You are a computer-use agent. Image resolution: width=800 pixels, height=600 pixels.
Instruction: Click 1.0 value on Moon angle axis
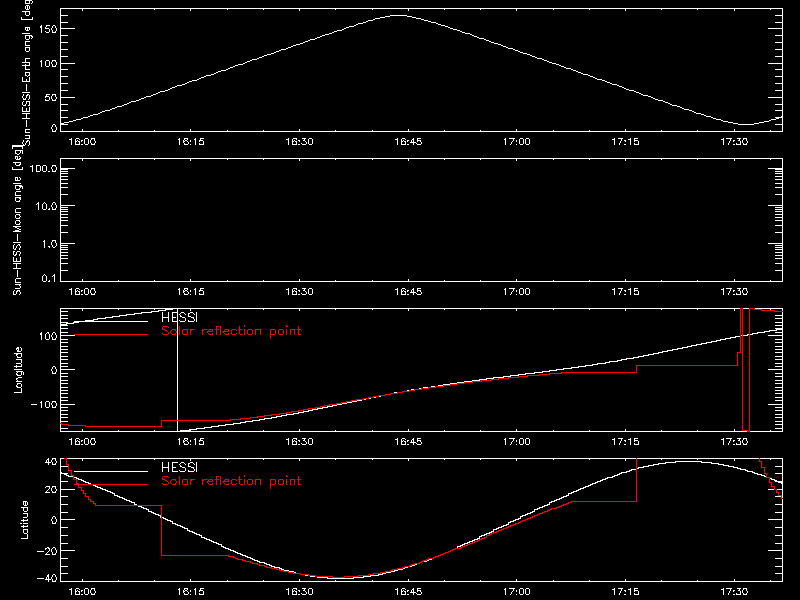(49, 244)
